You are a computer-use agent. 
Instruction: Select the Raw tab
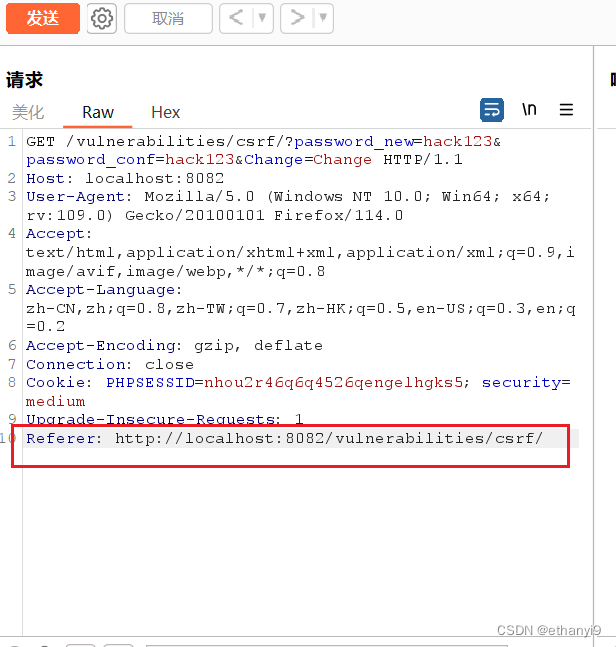[x=98, y=112]
